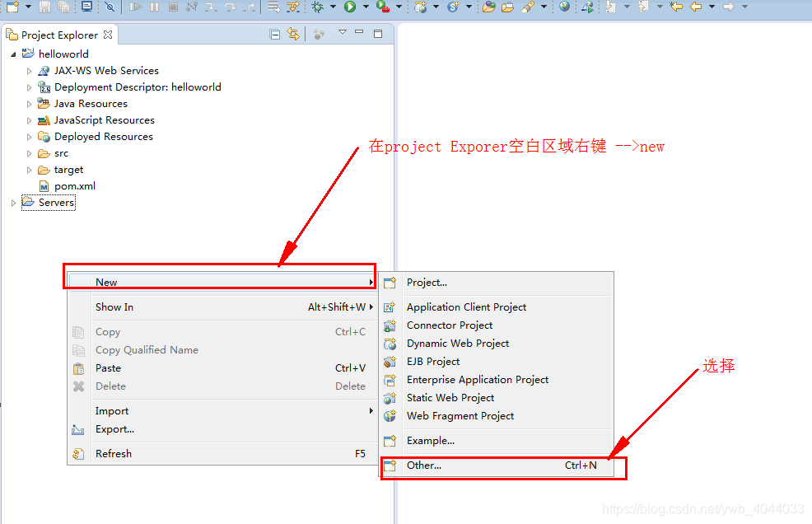This screenshot has height=524, width=812.
Task: Toggle Link with Editor in Project Explorer
Action: (x=293, y=35)
